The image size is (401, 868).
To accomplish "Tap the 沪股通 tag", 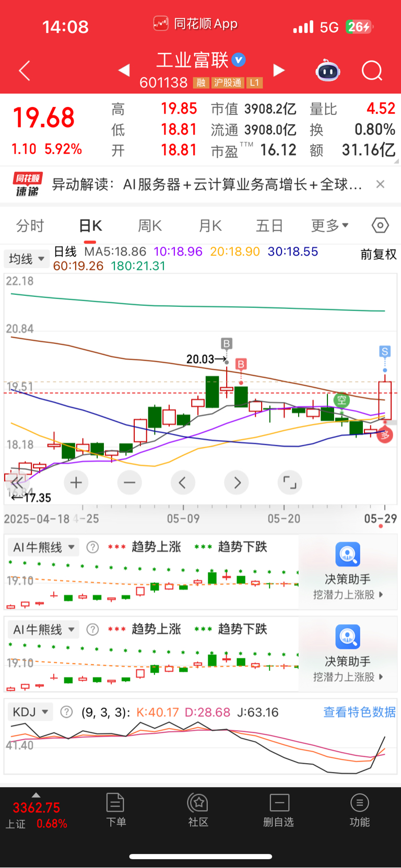I will (228, 83).
